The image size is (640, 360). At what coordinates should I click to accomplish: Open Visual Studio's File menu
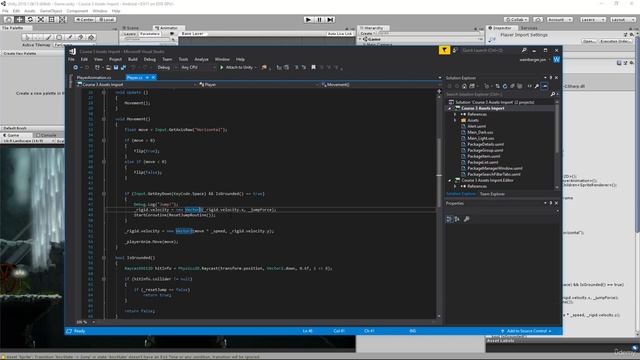point(71,59)
